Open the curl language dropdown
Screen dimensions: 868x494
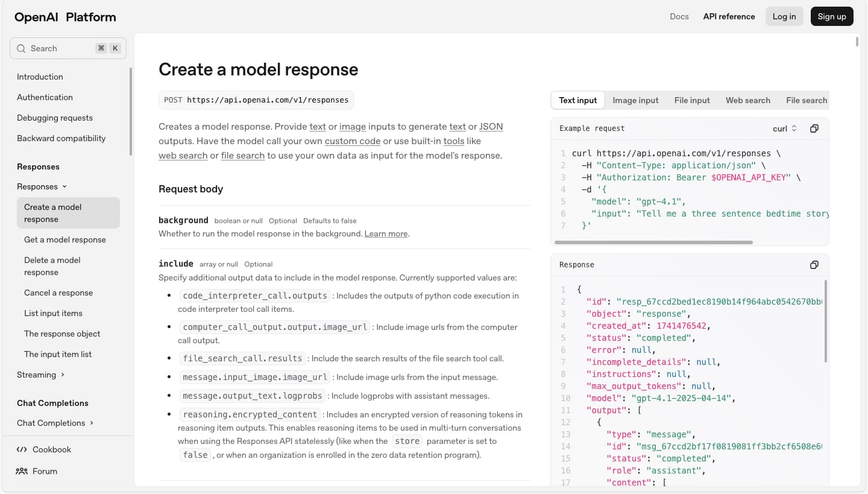pyautogui.click(x=784, y=128)
